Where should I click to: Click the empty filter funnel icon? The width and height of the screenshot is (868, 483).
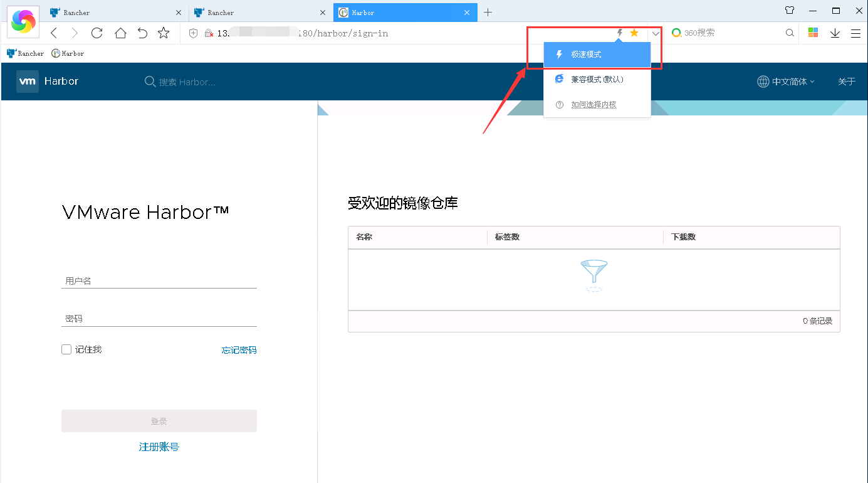tap(594, 275)
